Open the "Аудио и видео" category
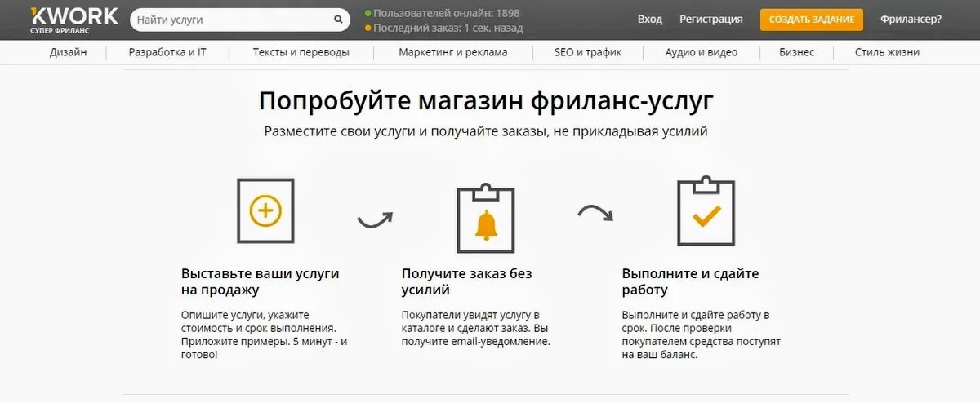Screen dimensions: 980x403 click(x=701, y=52)
